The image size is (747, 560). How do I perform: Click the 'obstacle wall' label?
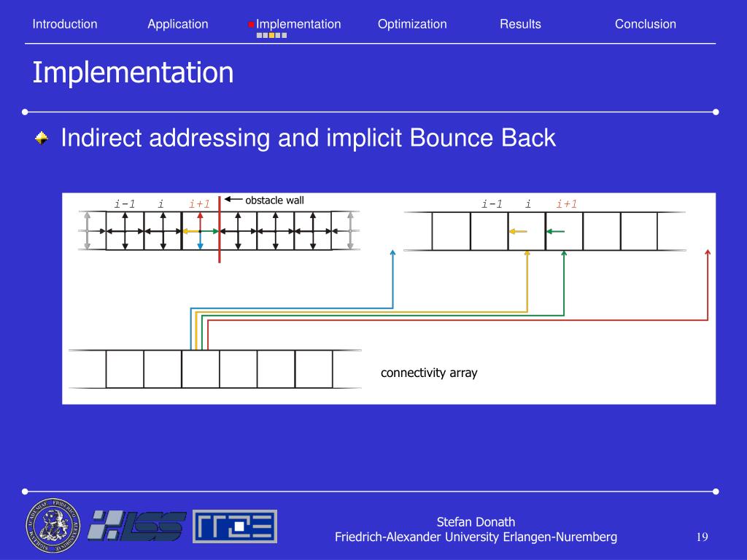274,201
